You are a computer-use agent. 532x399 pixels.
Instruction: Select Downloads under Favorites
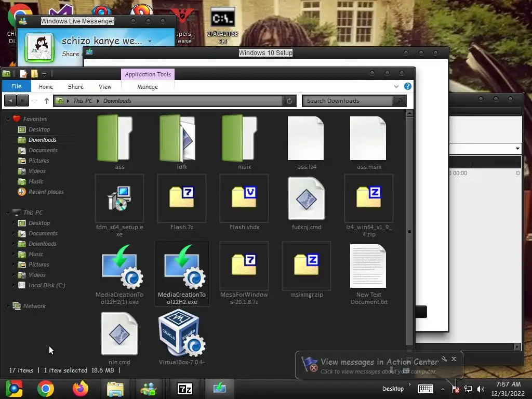(43, 140)
